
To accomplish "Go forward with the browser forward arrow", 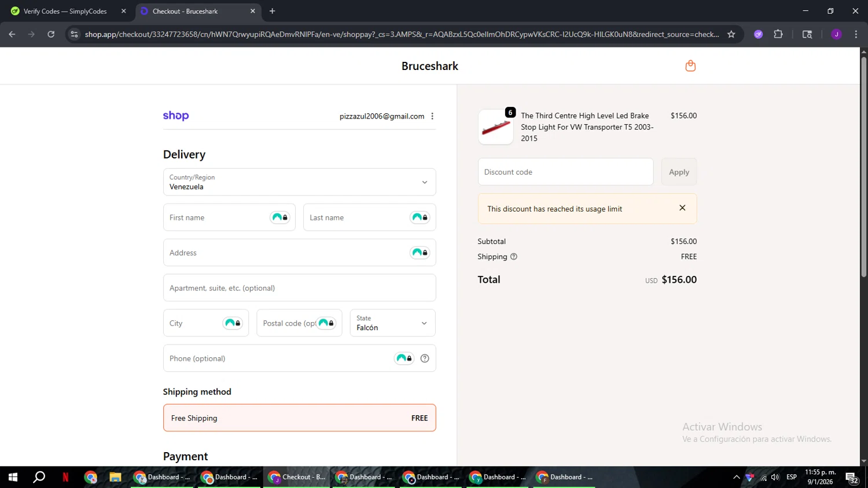I will [x=31, y=34].
